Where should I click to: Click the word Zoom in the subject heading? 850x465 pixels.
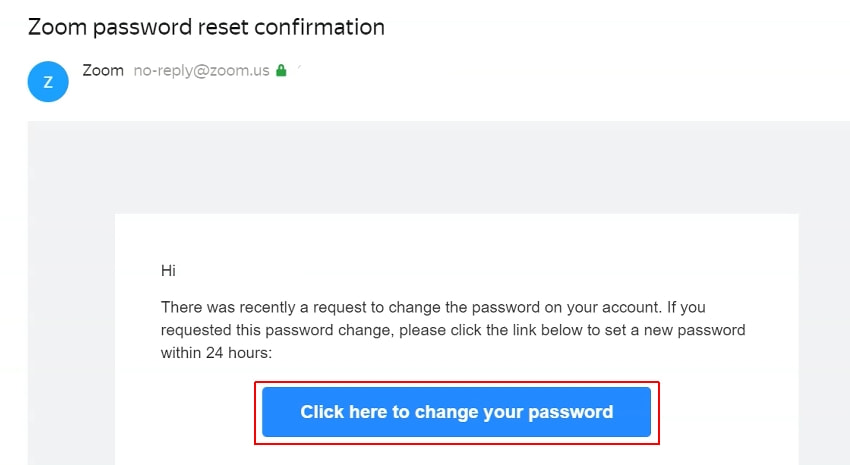[56, 27]
